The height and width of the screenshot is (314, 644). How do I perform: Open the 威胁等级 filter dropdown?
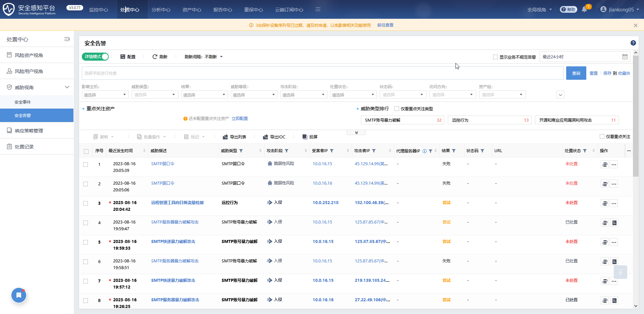(254, 95)
